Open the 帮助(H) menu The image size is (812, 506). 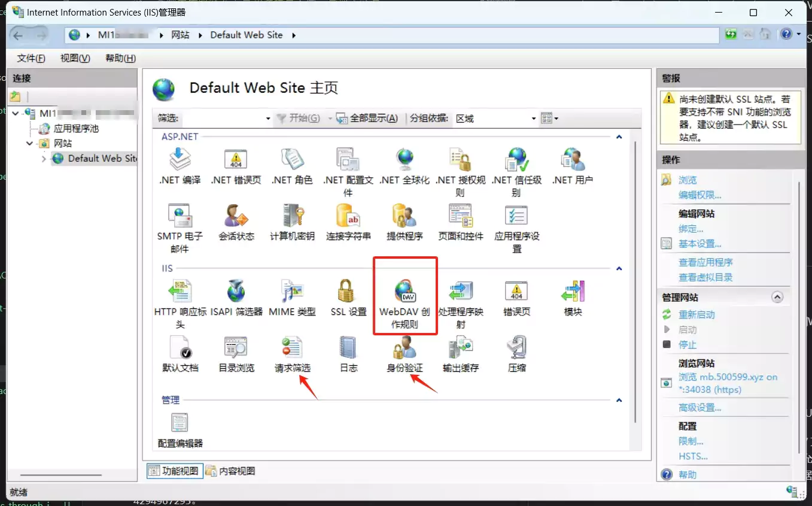pyautogui.click(x=120, y=58)
